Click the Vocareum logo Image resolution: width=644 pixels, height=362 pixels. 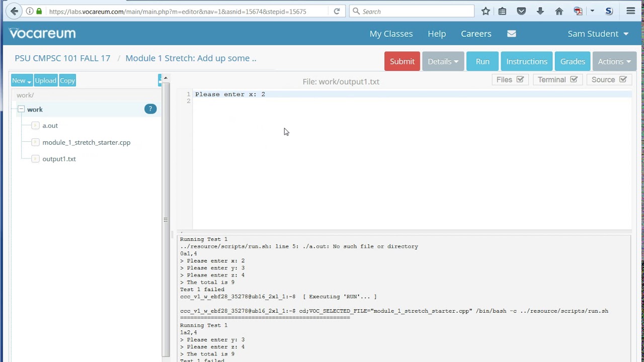tap(42, 33)
